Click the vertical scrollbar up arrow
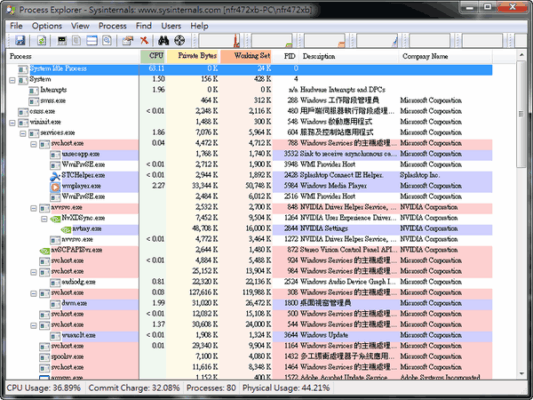Viewport: 533px width, 400px height. click(x=521, y=55)
